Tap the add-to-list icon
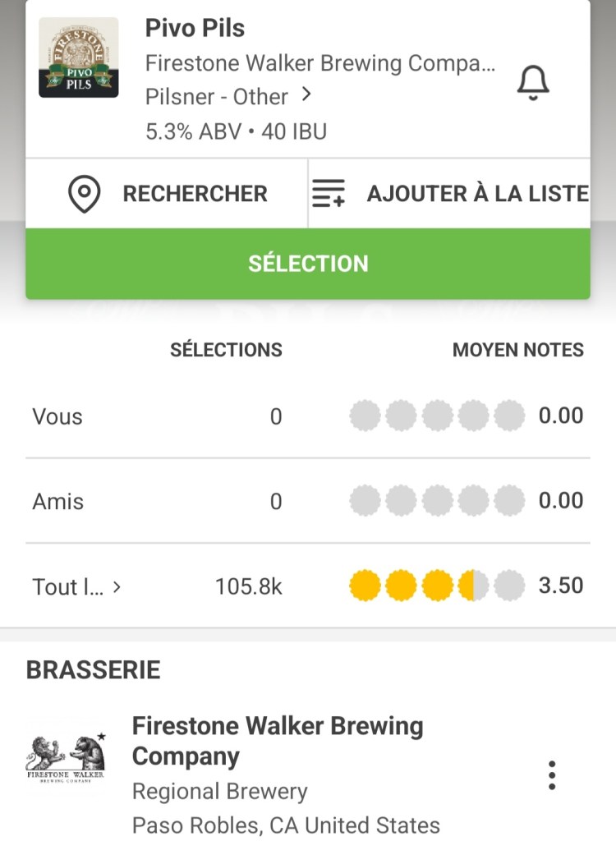 (x=329, y=194)
